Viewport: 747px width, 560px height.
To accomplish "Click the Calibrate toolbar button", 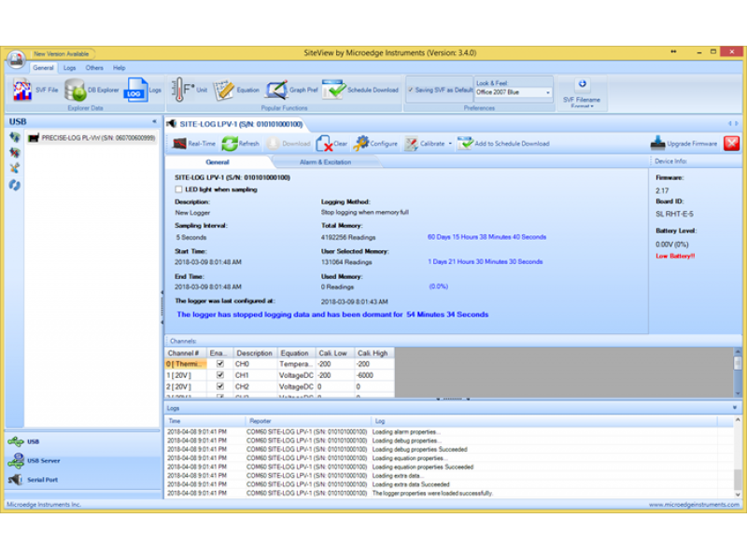I will click(425, 144).
